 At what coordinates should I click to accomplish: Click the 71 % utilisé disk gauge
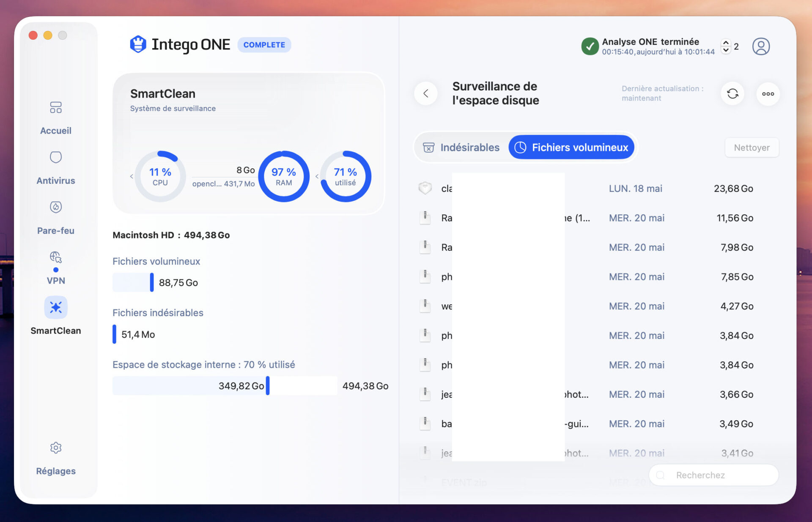[x=346, y=176]
